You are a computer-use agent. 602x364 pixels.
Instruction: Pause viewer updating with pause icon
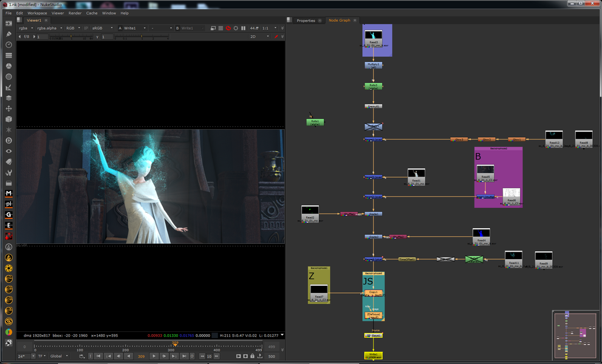pyautogui.click(x=244, y=28)
